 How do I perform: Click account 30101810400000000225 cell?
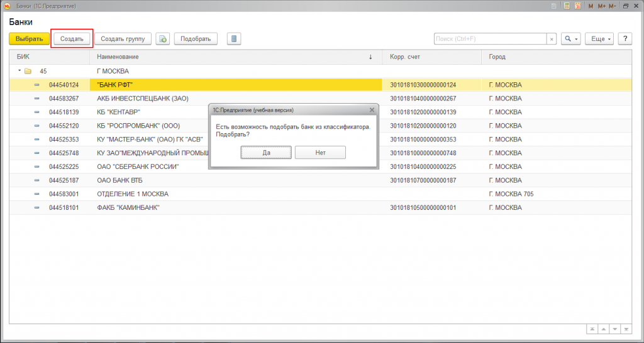tap(423, 166)
